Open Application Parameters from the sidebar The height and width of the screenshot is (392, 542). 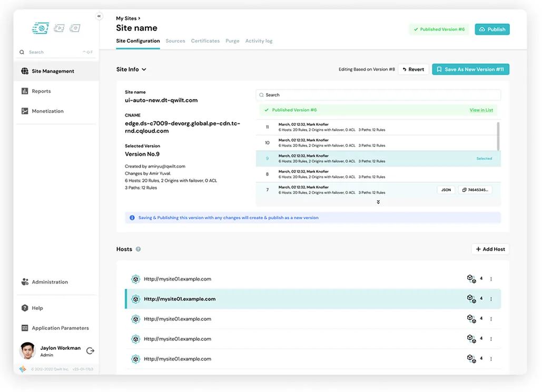pyautogui.click(x=56, y=328)
